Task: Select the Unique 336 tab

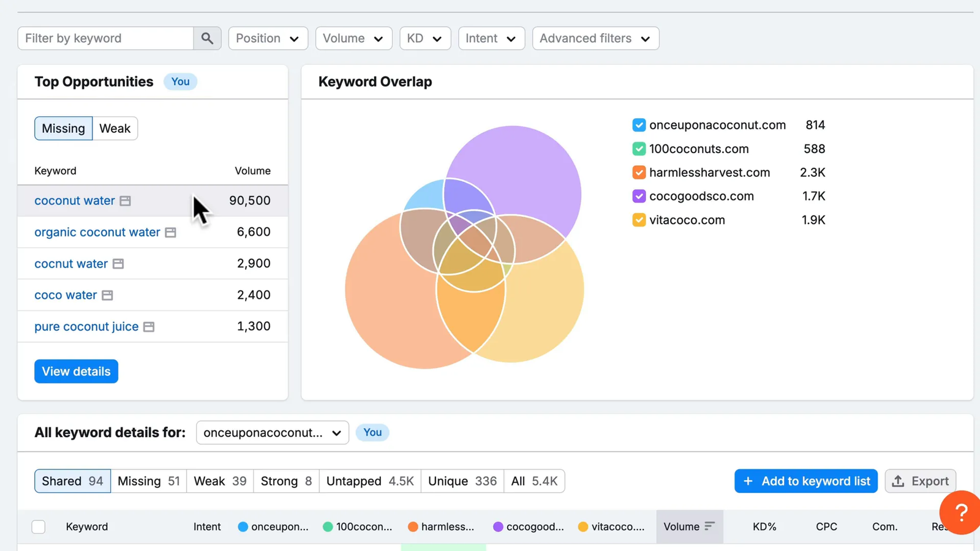Action: point(462,481)
